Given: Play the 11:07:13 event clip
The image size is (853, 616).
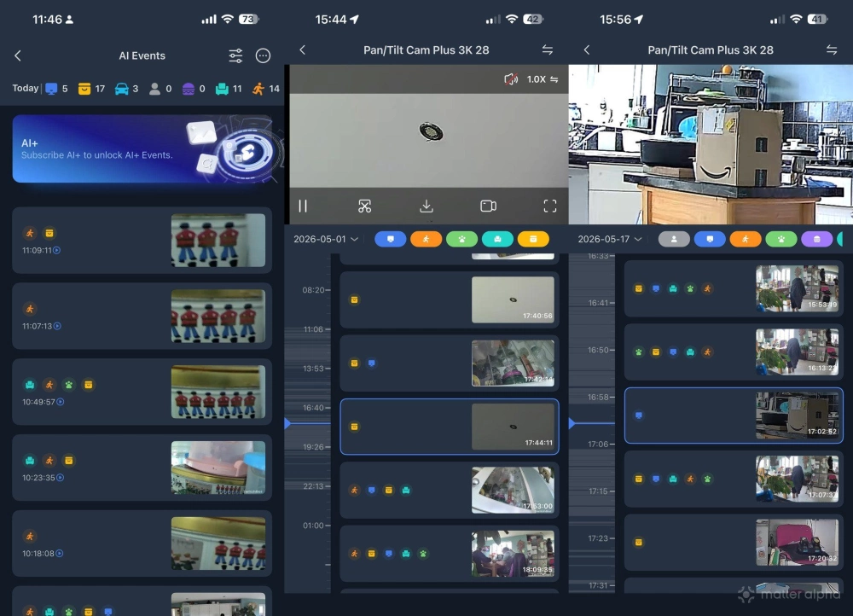Looking at the screenshot, I should click(57, 326).
